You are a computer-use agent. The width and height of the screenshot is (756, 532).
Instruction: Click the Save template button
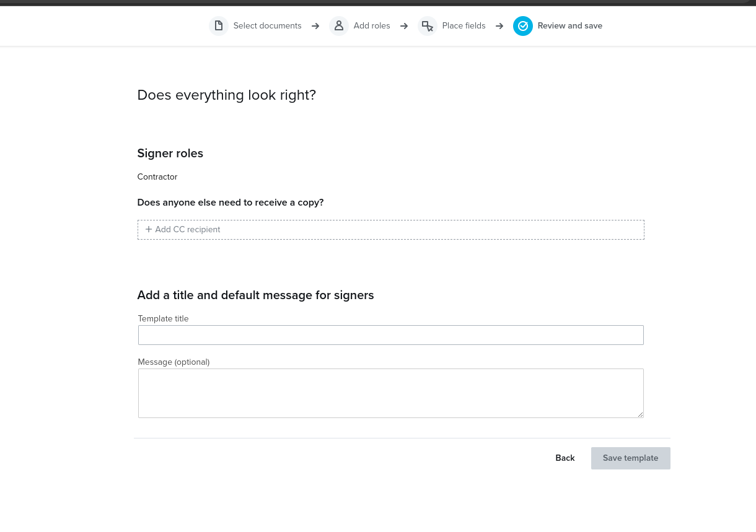(630, 458)
